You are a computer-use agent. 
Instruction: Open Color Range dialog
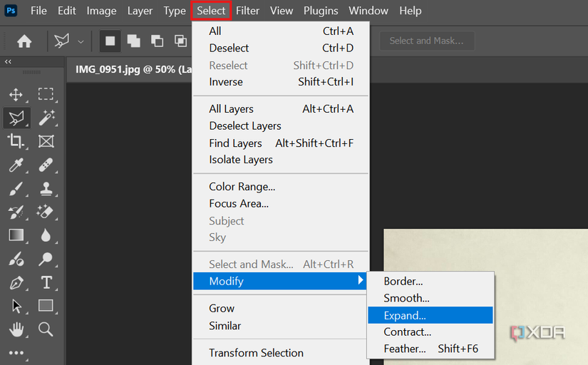coord(281,187)
